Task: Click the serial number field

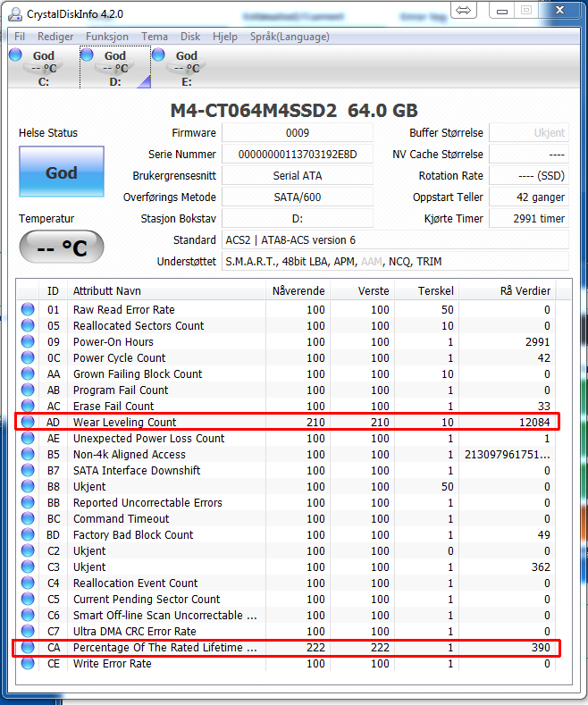Action: tap(298, 155)
